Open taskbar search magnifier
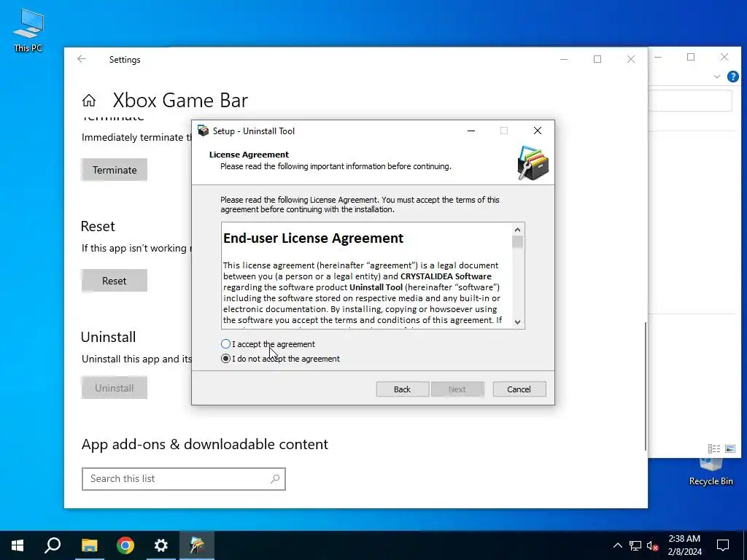This screenshot has width=747, height=560. click(53, 545)
